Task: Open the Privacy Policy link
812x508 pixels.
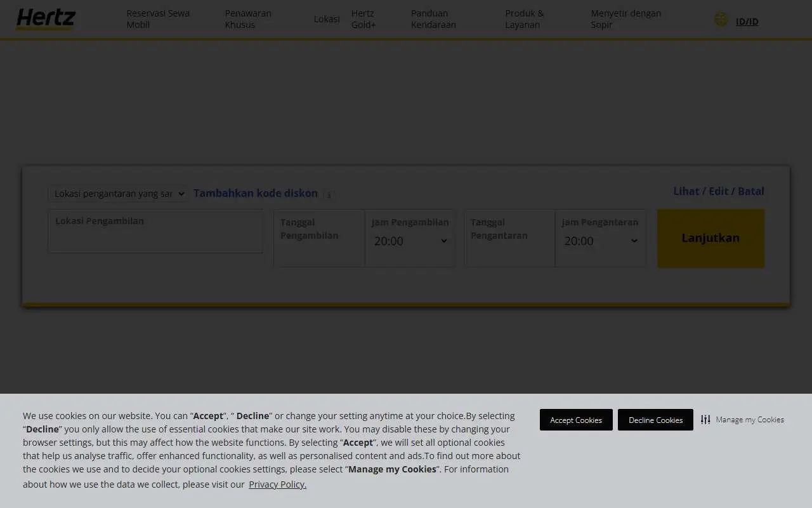Action: coord(277,485)
